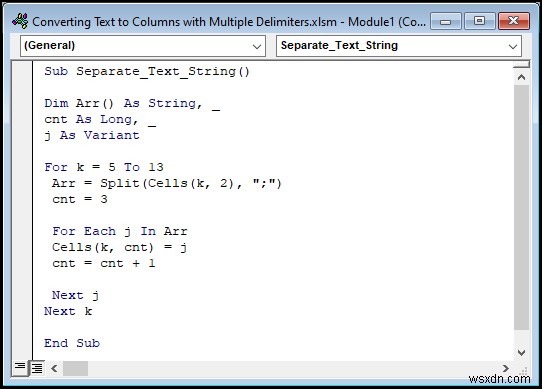542x389 pixels.
Task: Click the split bar above vertical scrollbar
Action: click(x=521, y=65)
